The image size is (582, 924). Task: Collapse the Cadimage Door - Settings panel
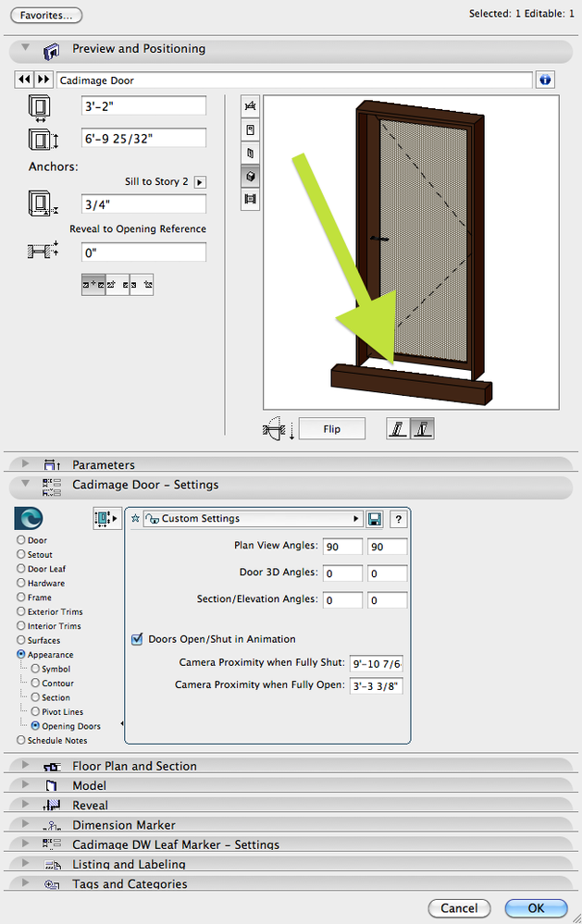pos(25,483)
